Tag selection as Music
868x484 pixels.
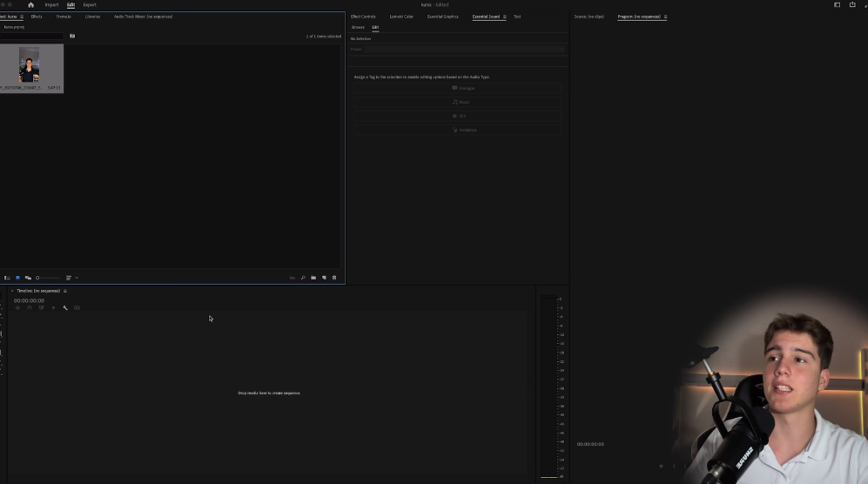[x=457, y=102]
